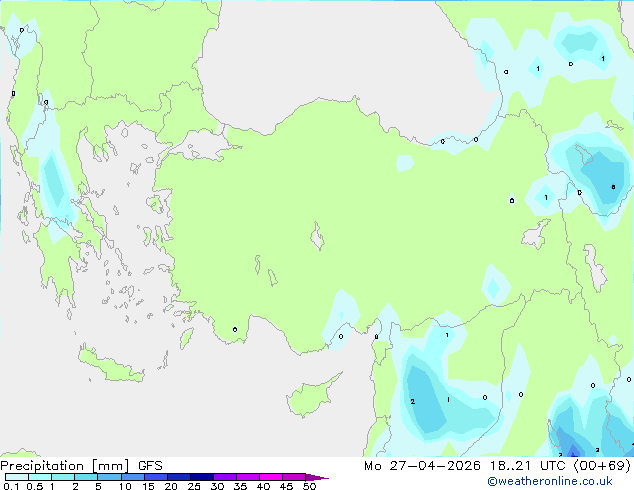Click the '0.5' legend scale label

tap(35, 486)
